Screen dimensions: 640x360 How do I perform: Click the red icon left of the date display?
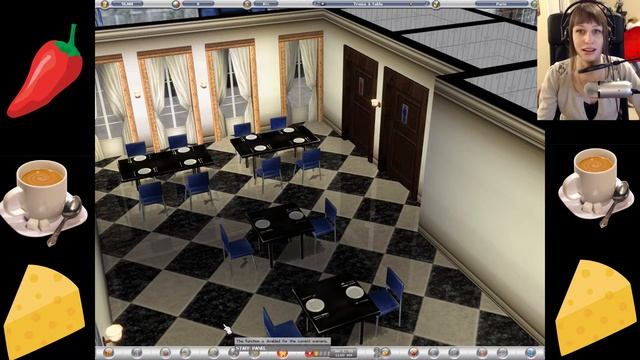coord(309,353)
